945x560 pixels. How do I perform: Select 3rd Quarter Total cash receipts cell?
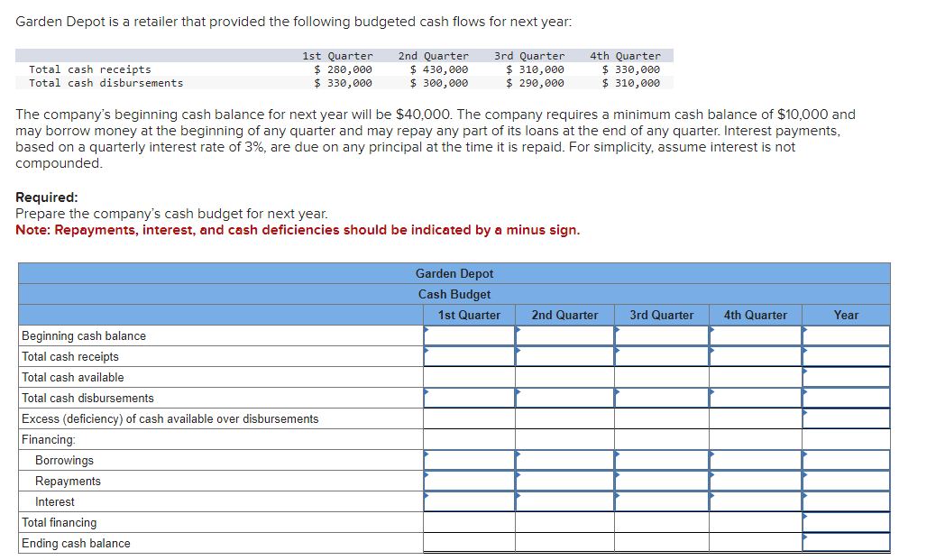[662, 356]
